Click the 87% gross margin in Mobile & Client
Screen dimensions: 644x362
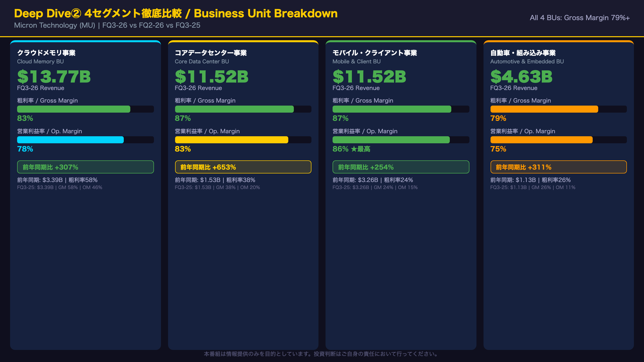tap(341, 118)
